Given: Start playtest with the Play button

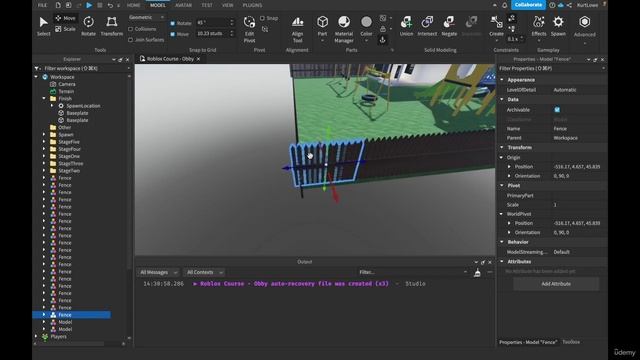Looking at the screenshot, I should pyautogui.click(x=89, y=5).
